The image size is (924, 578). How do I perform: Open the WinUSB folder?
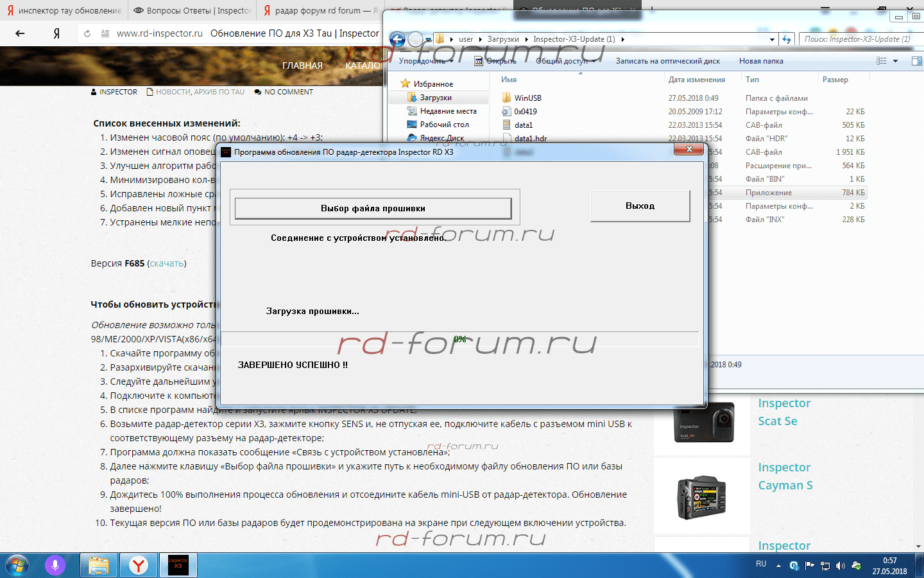[x=527, y=98]
